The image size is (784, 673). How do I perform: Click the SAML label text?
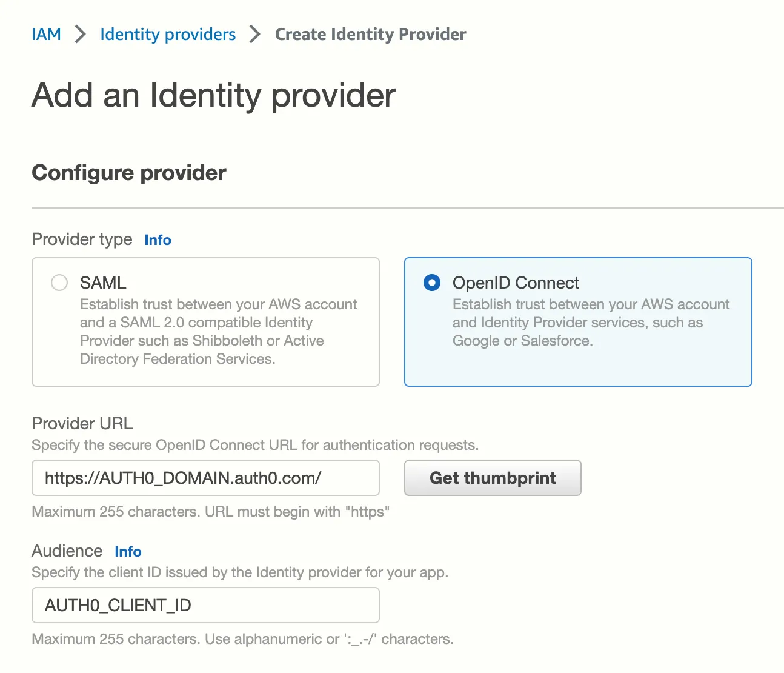click(103, 283)
